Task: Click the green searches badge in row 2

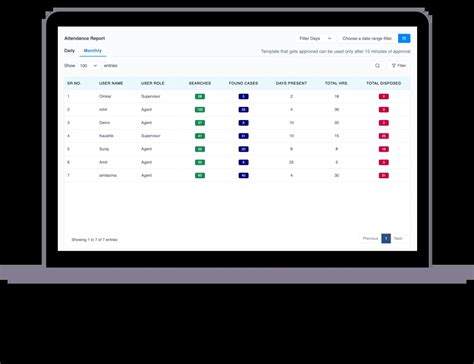Action: 200,110
